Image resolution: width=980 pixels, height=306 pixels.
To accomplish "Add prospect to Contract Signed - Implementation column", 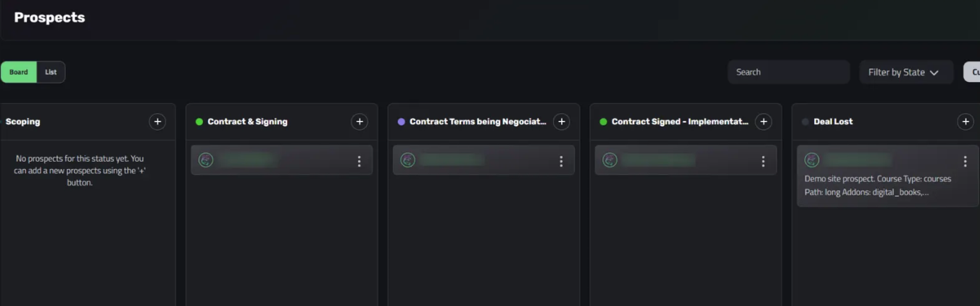I will click(763, 122).
